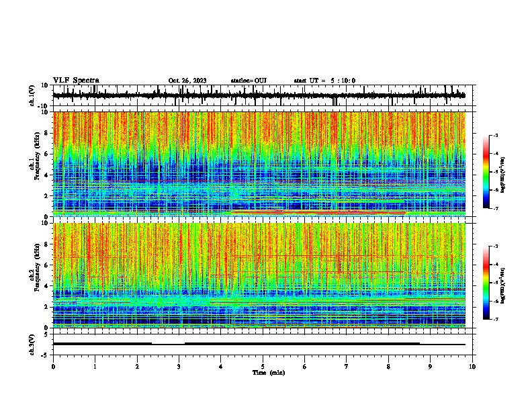Click the ch.3 black trace bar
This screenshot has width=532, height=411.
(259, 344)
